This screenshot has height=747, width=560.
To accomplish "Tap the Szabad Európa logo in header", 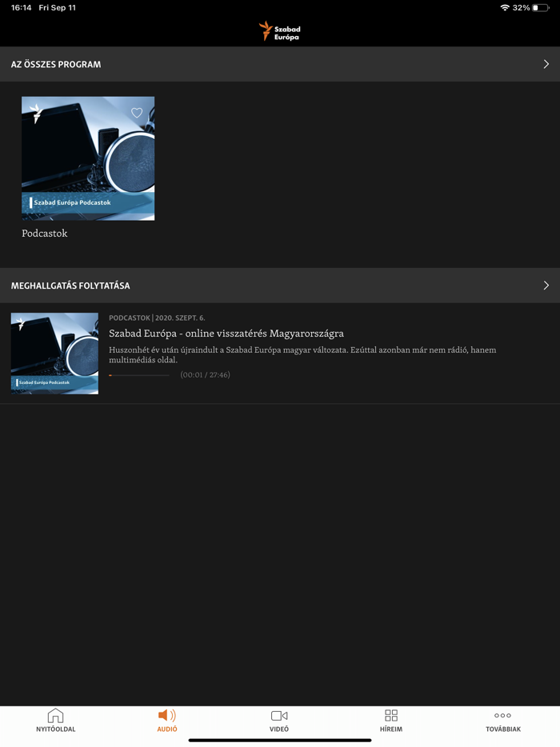I will pos(280,31).
